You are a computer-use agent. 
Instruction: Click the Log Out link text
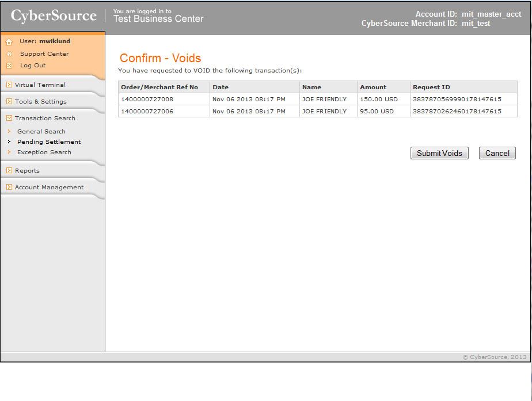click(x=33, y=66)
